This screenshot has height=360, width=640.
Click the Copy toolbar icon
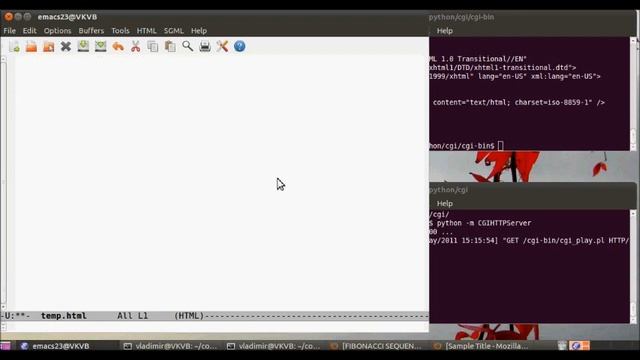point(153,47)
